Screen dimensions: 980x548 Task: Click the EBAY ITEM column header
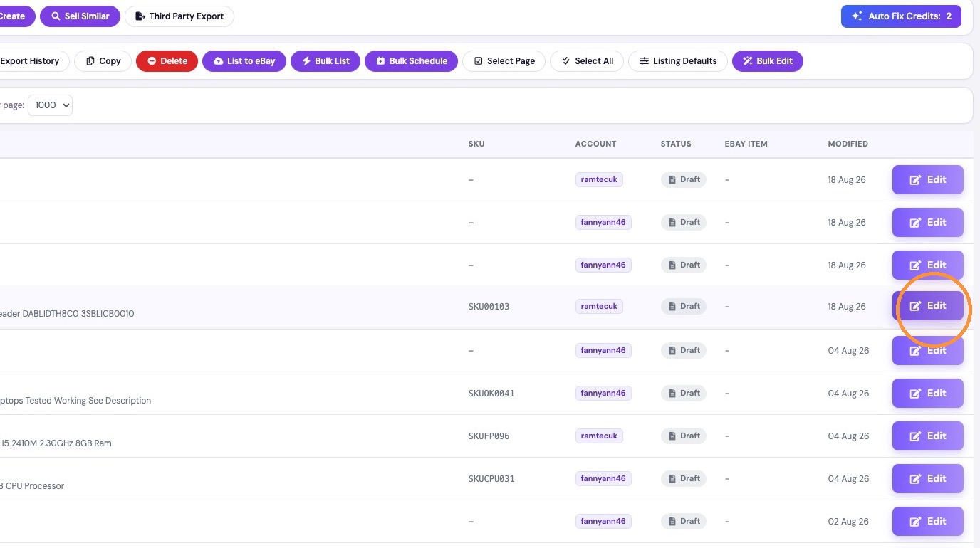(x=746, y=144)
